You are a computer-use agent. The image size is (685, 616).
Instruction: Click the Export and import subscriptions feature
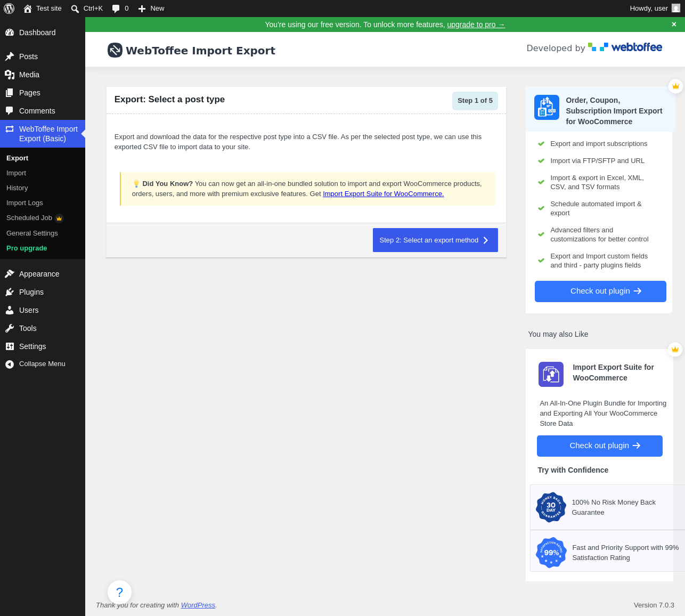(599, 144)
